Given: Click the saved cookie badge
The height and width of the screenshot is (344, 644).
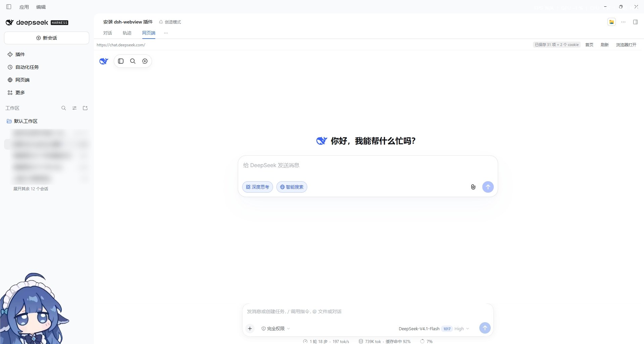Looking at the screenshot, I should pos(557,45).
